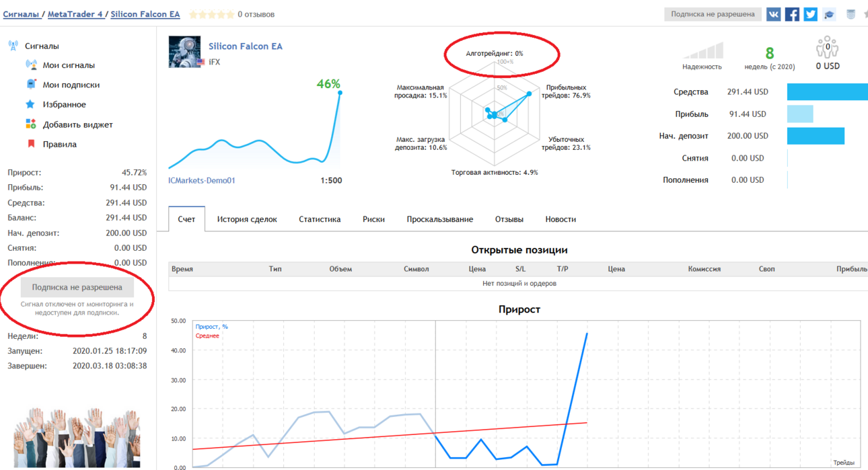Click the shield badge icon at top right

851,14
